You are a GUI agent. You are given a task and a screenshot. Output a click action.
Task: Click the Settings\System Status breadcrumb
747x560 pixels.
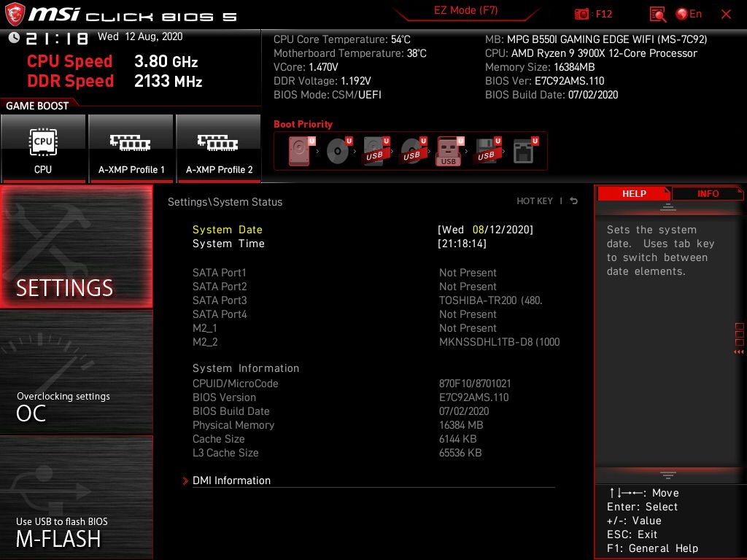225,202
